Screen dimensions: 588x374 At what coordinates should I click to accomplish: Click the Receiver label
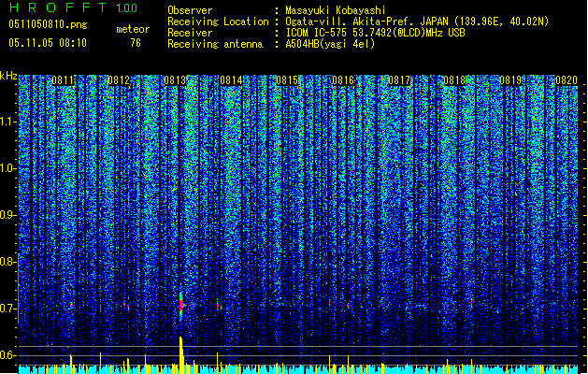tap(190, 33)
